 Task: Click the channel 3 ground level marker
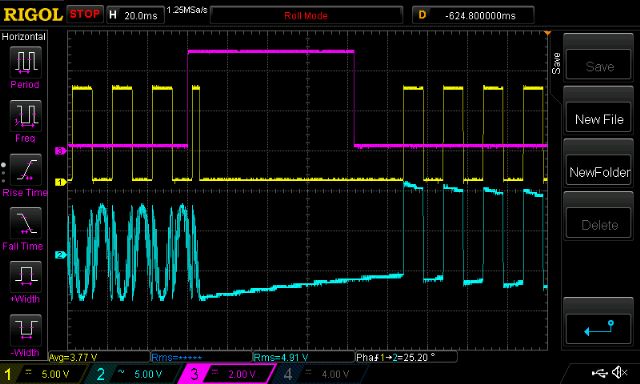(60, 151)
